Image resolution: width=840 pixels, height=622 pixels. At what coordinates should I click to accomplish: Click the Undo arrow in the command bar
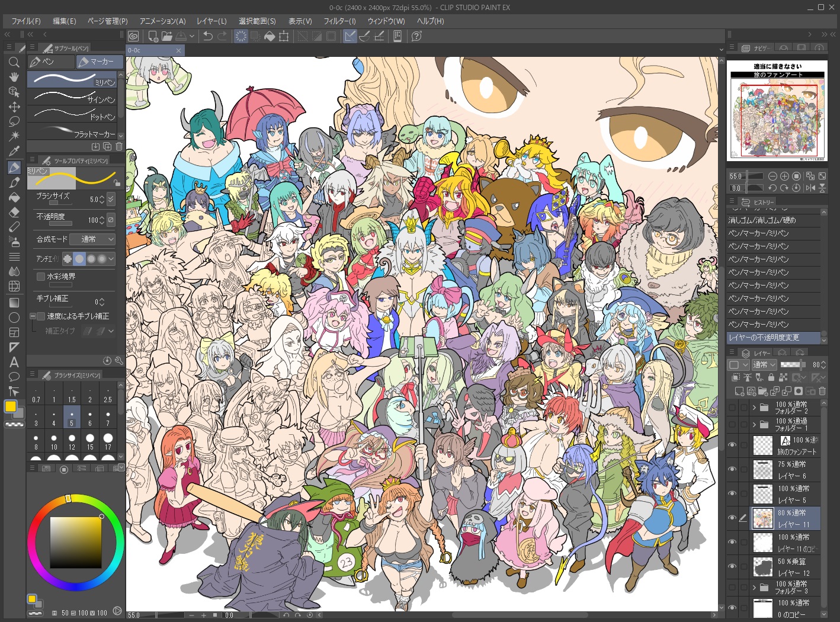tap(207, 36)
